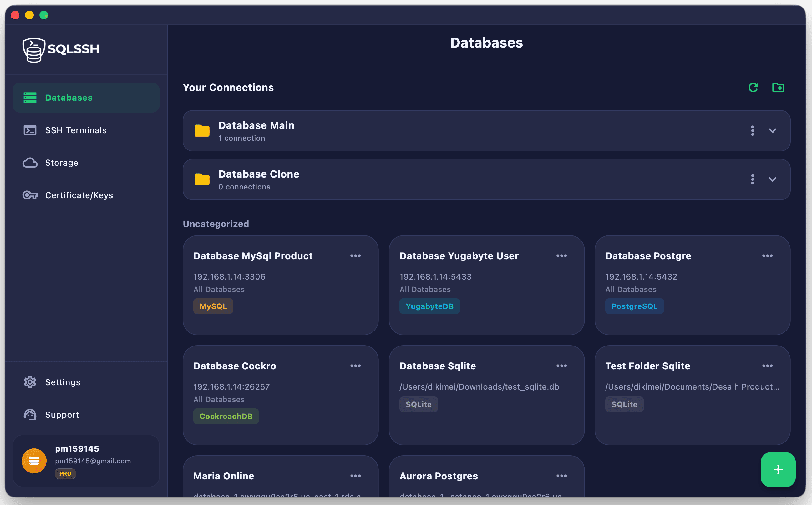Click the 192.168.1.14:3306 address

tap(230, 276)
